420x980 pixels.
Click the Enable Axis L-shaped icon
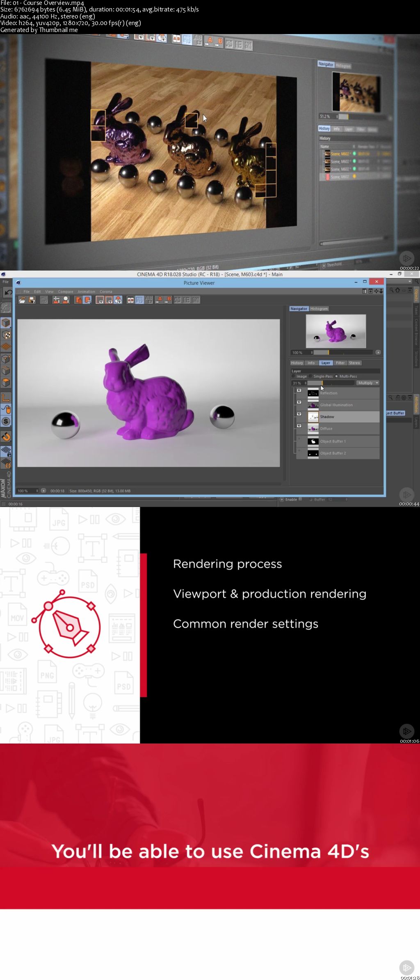pos(6,397)
